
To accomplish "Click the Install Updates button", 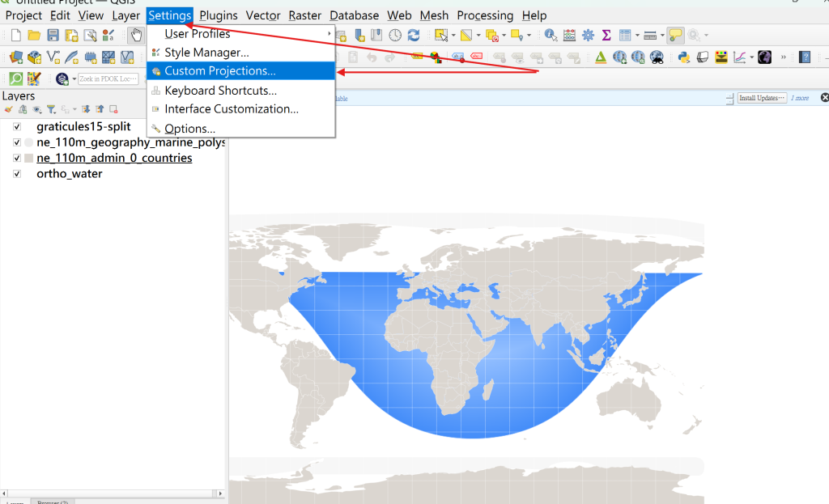I will coord(761,98).
